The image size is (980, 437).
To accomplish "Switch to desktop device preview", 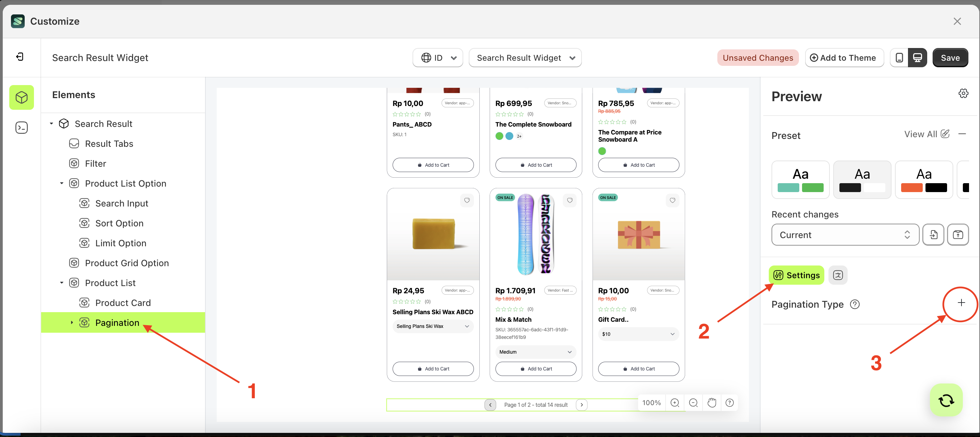I will point(917,58).
